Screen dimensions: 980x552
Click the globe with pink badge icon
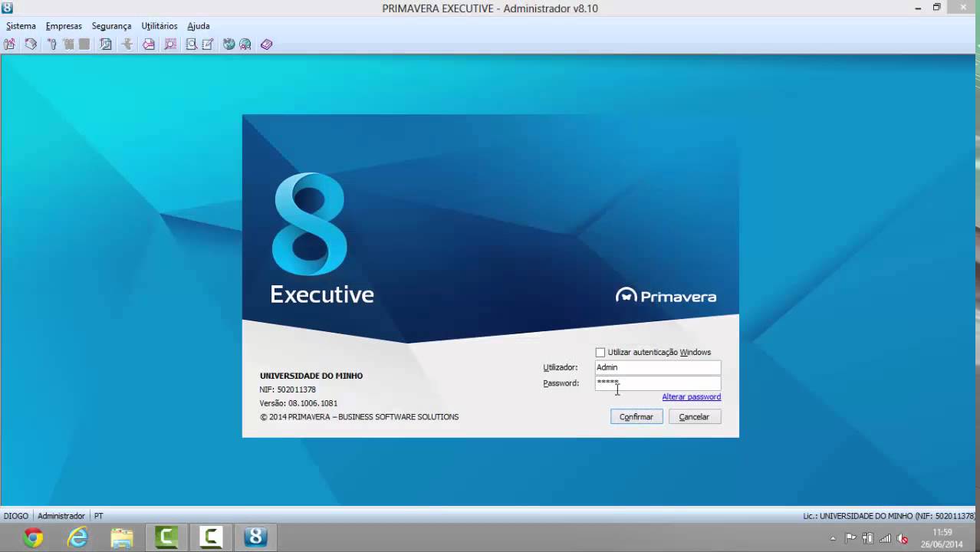245,44
